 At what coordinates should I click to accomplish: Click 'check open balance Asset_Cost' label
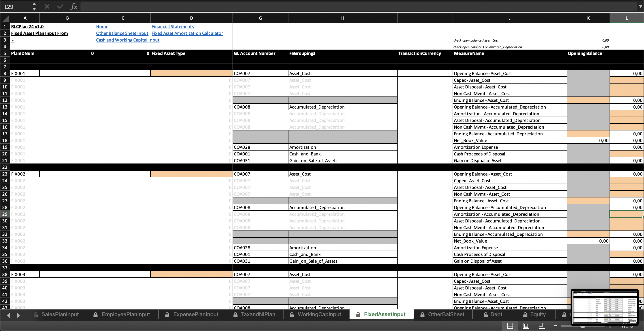476,40
